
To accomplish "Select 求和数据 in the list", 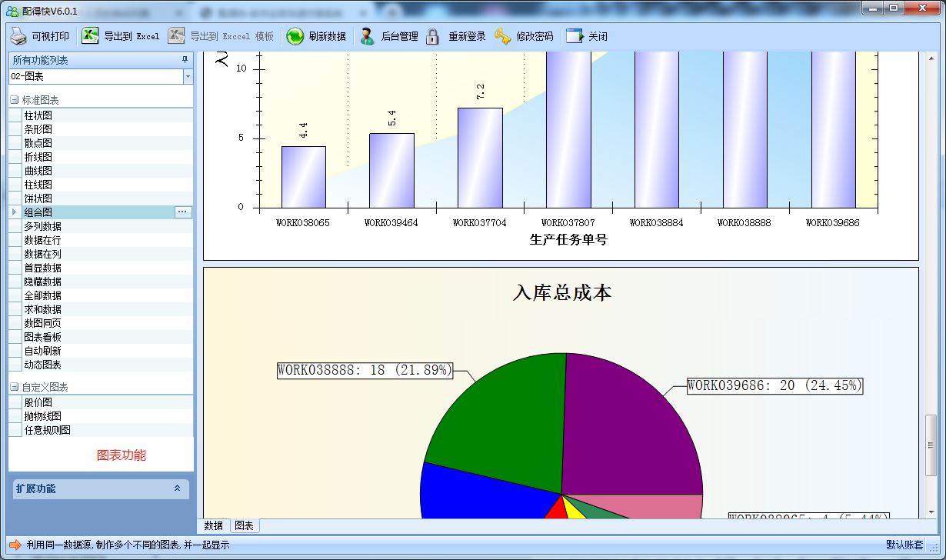I will pyautogui.click(x=101, y=309).
